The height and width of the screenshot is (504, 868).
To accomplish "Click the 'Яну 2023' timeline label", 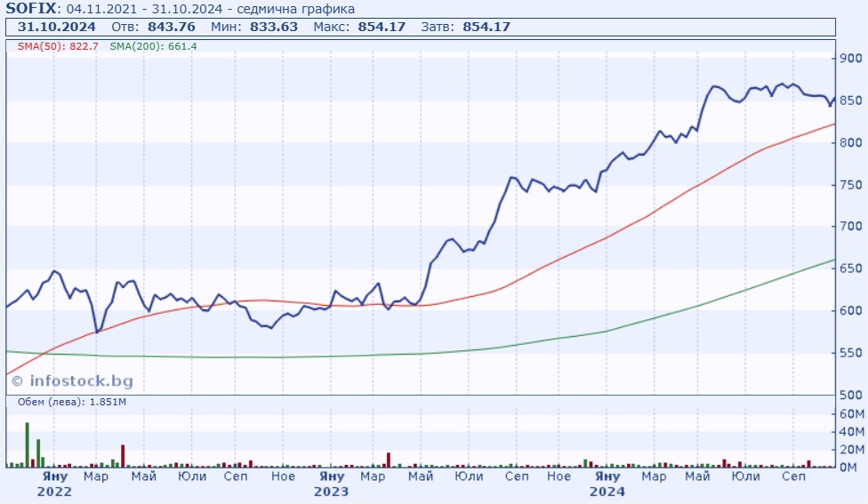I will coord(332,484).
